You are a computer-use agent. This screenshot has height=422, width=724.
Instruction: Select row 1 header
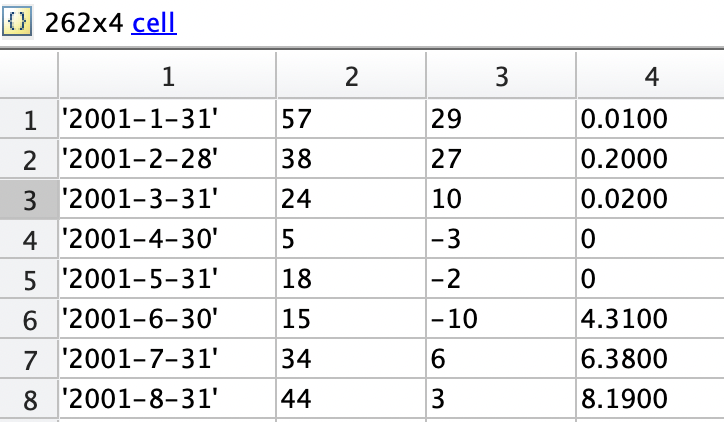pos(29,121)
